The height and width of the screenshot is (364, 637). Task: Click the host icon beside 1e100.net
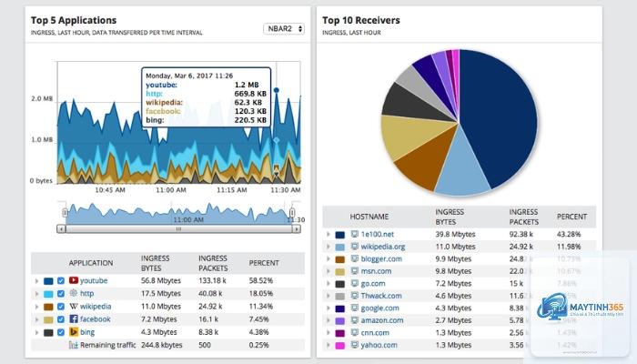click(x=355, y=234)
